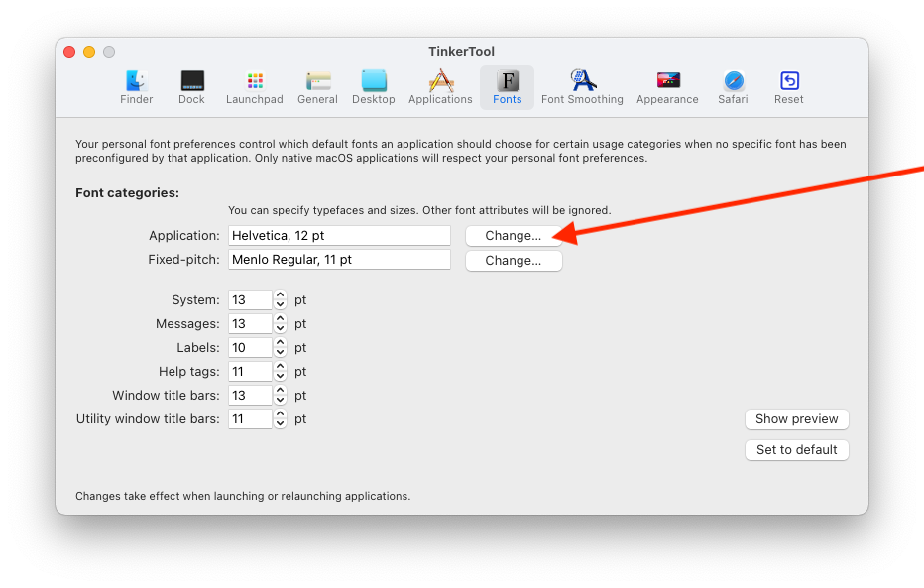
Task: Click the Font categories heading
Action: 127,193
